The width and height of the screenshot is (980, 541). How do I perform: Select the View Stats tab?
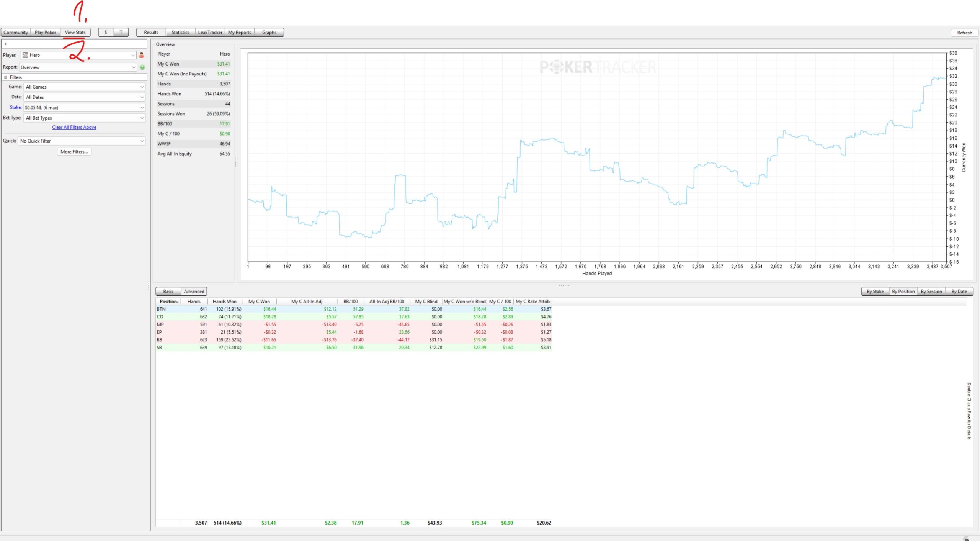(75, 33)
